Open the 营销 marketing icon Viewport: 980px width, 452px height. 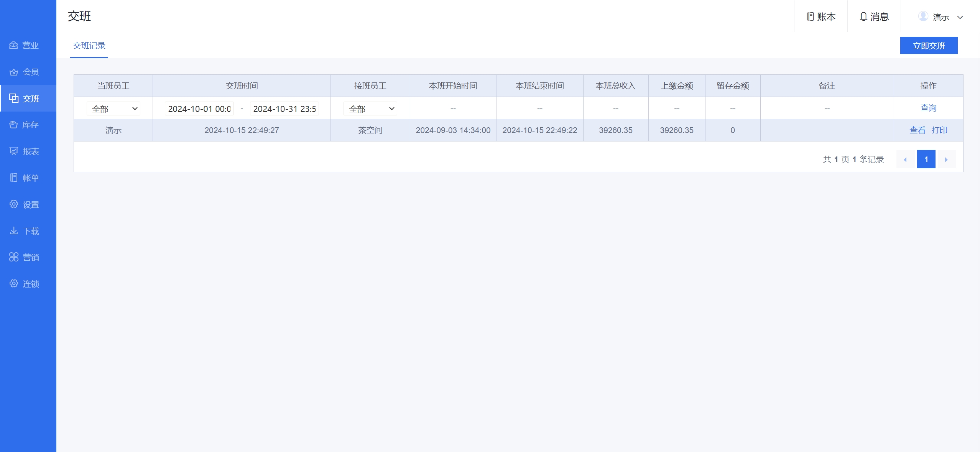click(14, 257)
